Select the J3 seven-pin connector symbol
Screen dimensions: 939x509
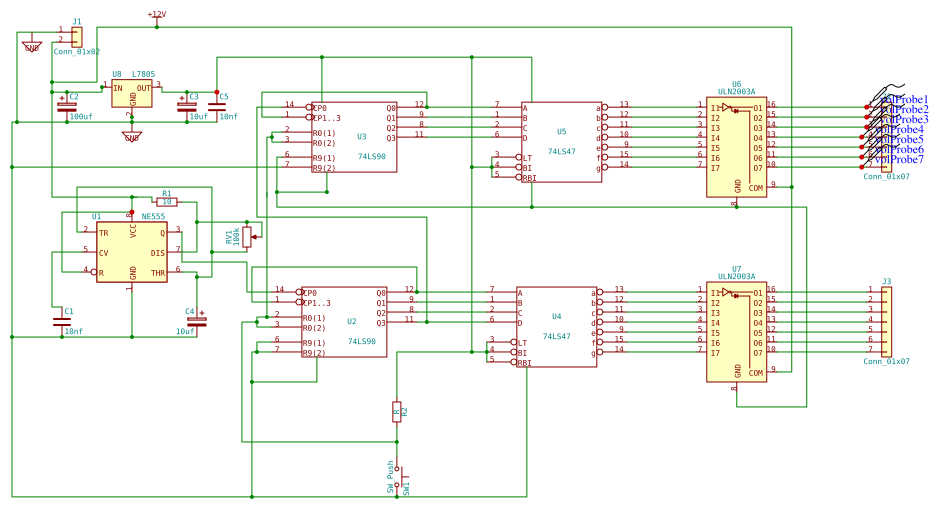[x=886, y=322]
